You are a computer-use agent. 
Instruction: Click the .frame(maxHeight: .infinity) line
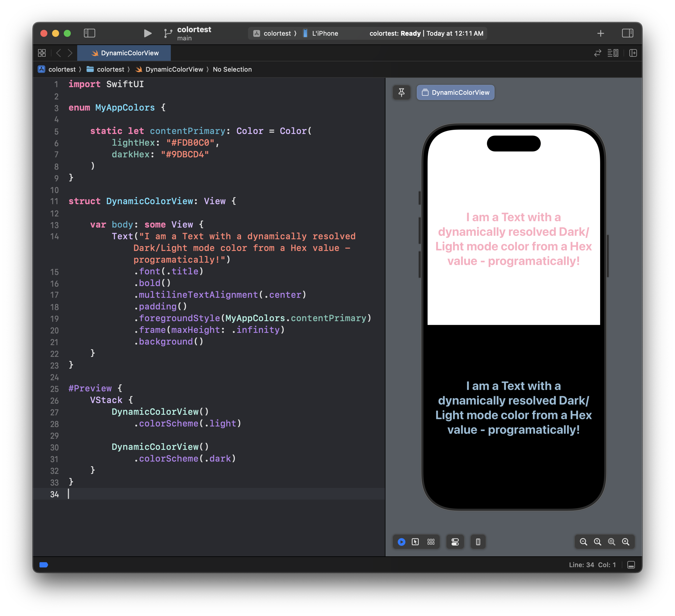pos(209,330)
